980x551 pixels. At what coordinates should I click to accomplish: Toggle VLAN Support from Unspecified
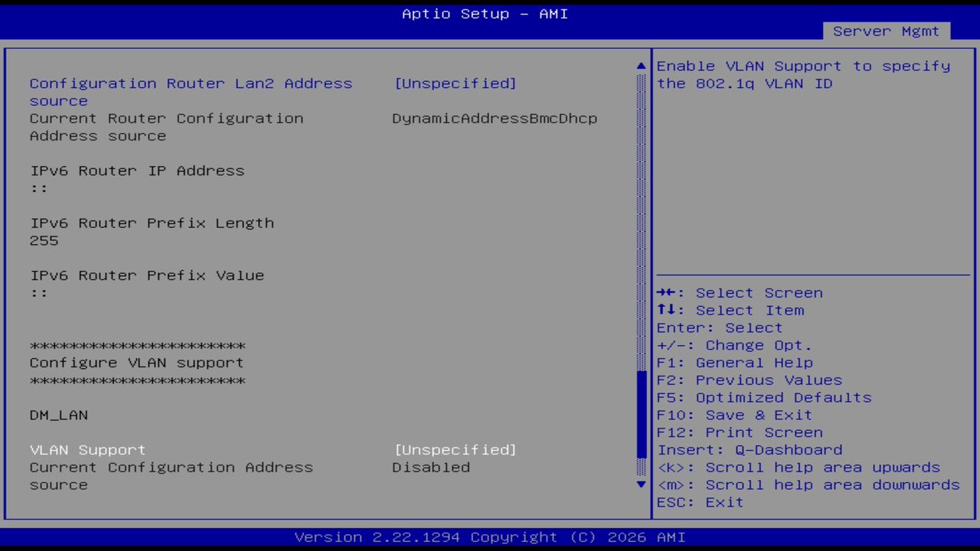(456, 450)
